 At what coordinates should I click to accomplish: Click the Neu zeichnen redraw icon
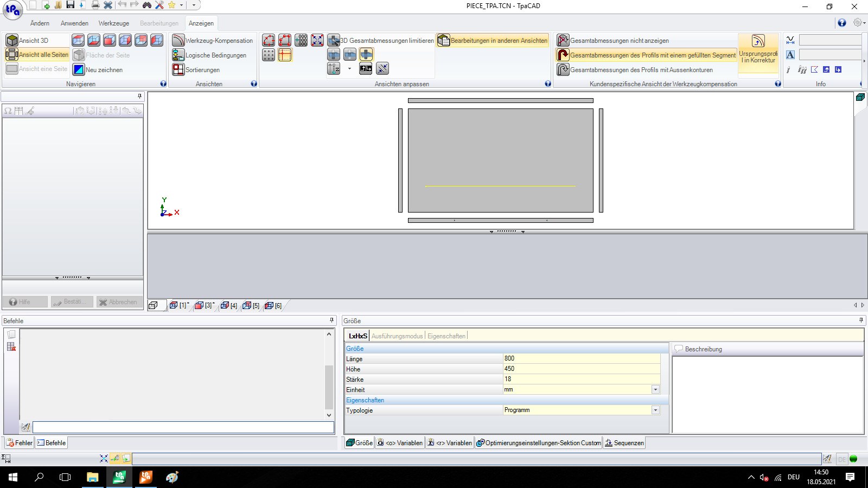click(79, 69)
